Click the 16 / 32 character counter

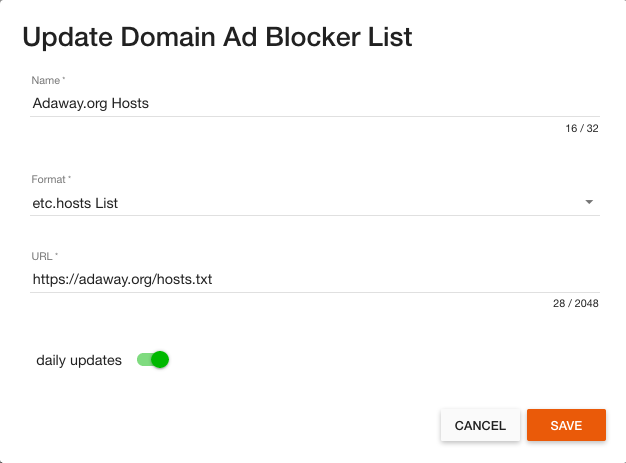click(x=582, y=128)
